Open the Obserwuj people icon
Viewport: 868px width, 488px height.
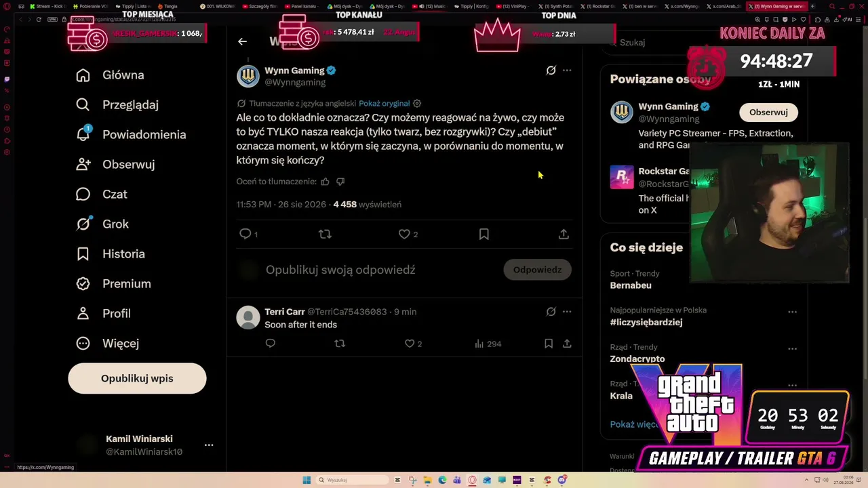click(83, 165)
